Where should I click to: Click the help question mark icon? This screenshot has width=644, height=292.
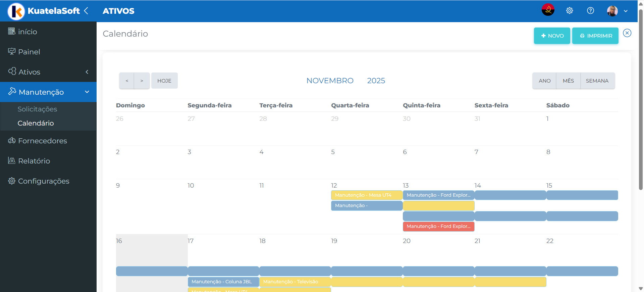(x=590, y=11)
